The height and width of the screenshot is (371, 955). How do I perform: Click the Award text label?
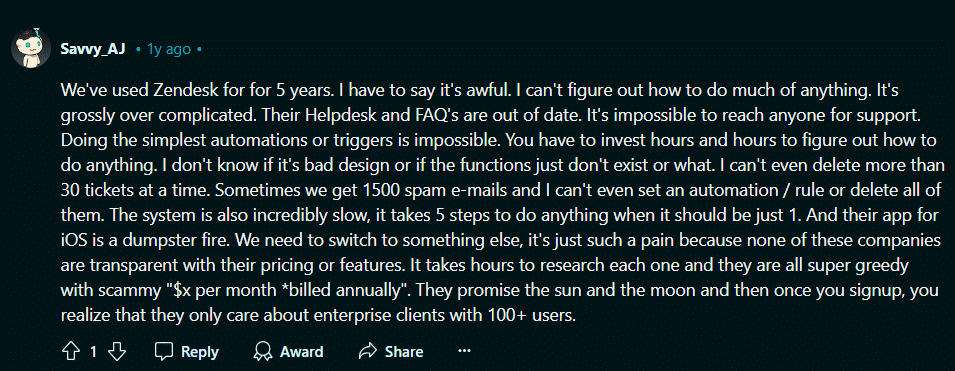click(301, 352)
